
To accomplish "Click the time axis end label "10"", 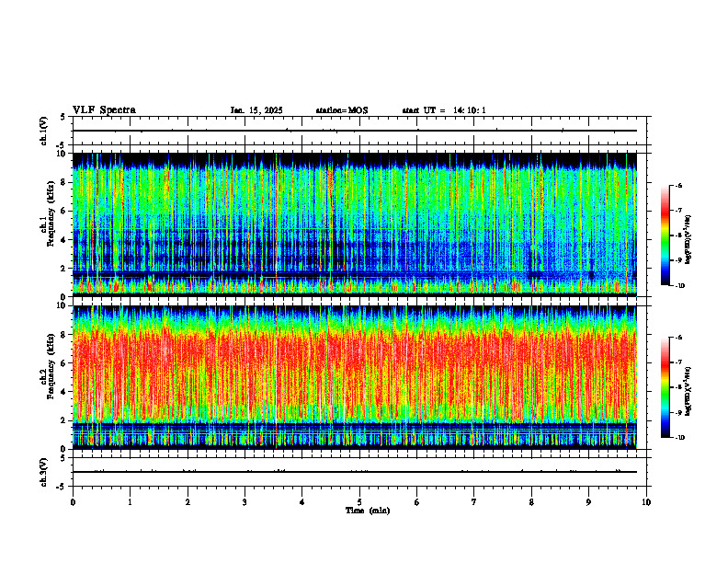I will click(646, 502).
